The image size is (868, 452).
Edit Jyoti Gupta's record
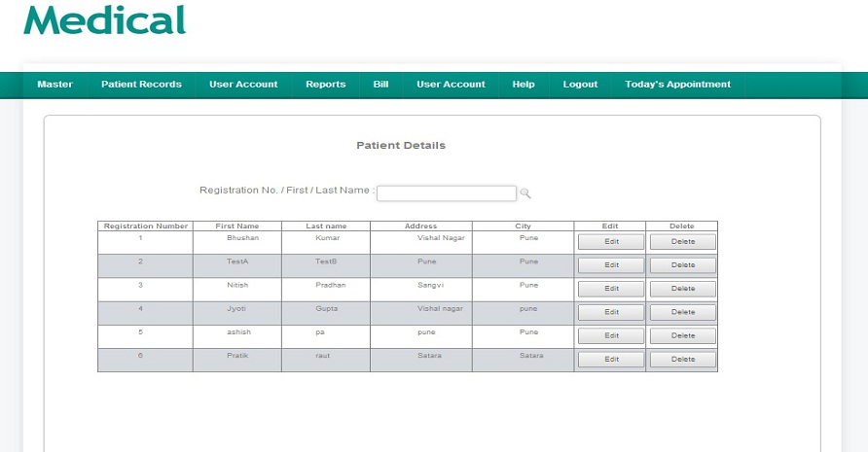[x=611, y=313]
